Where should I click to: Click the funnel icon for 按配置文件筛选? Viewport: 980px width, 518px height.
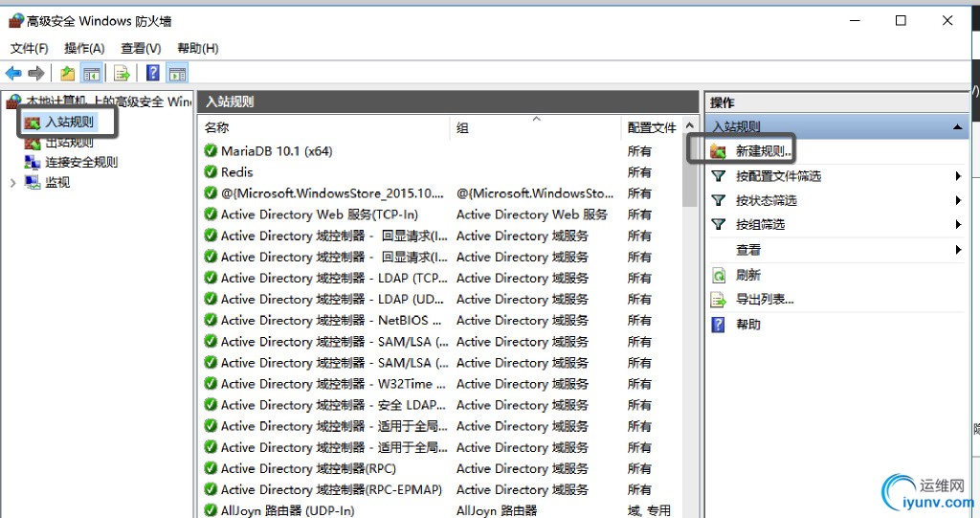(719, 176)
